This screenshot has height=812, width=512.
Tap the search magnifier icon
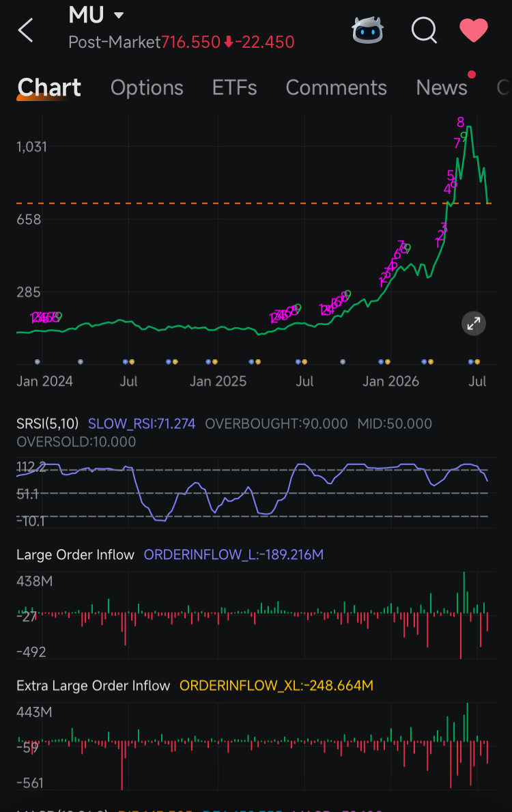(424, 30)
